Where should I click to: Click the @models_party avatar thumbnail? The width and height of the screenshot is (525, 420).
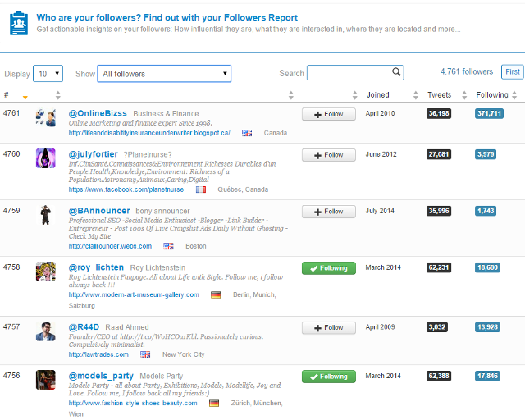[46, 380]
